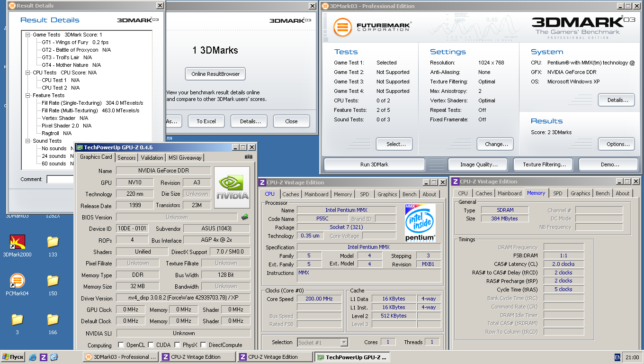Open the About tab in right CPU-Z window
This screenshot has height=364, width=644.
click(x=623, y=193)
